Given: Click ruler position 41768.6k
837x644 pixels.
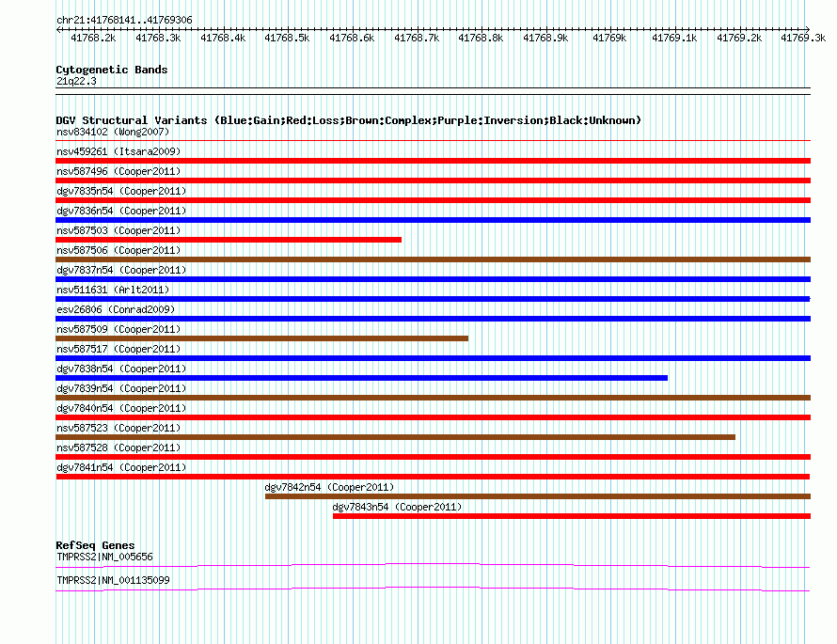Looking at the screenshot, I should tap(352, 38).
